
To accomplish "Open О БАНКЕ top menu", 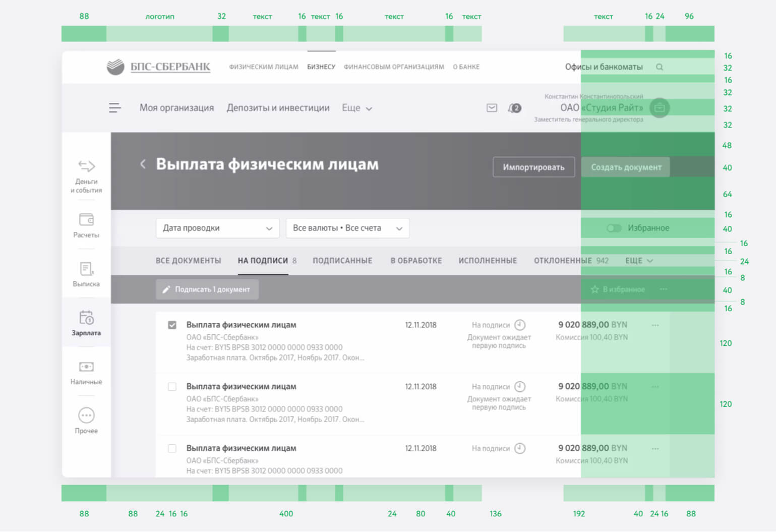I will (466, 67).
